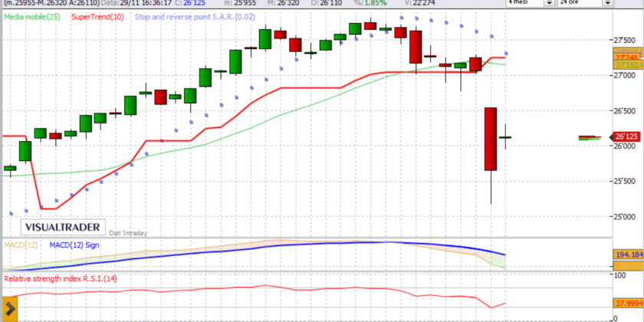The height and width of the screenshot is (322, 644).
Task: Click the 100 label on RSI axis
Action: [620, 274]
